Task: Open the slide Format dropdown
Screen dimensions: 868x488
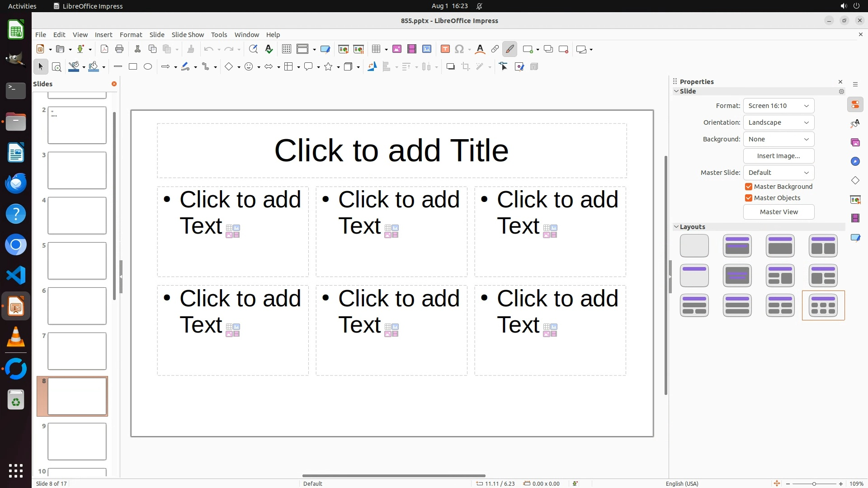Action: (x=778, y=106)
